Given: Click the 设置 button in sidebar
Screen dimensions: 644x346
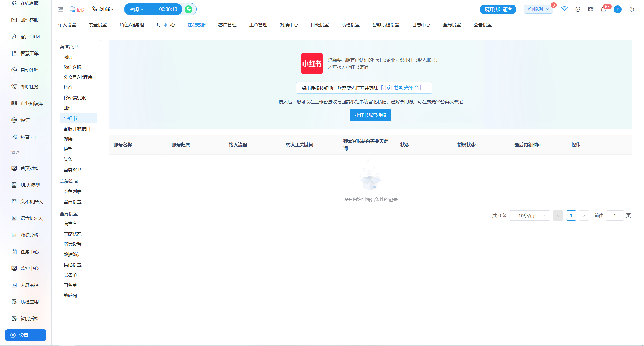Looking at the screenshot, I should (26, 335).
